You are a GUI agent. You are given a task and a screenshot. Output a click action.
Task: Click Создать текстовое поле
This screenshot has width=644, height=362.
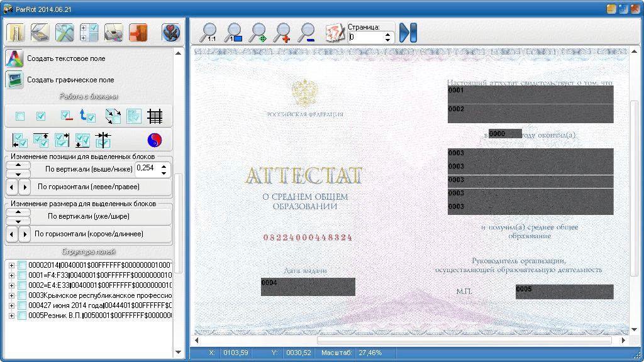click(66, 58)
